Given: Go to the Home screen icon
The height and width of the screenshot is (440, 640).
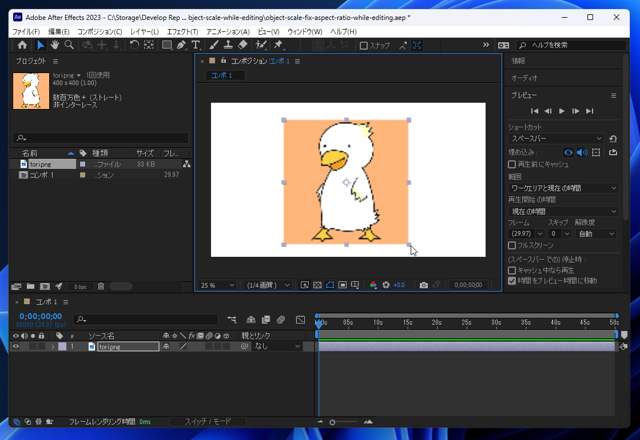Looking at the screenshot, I should 22,45.
